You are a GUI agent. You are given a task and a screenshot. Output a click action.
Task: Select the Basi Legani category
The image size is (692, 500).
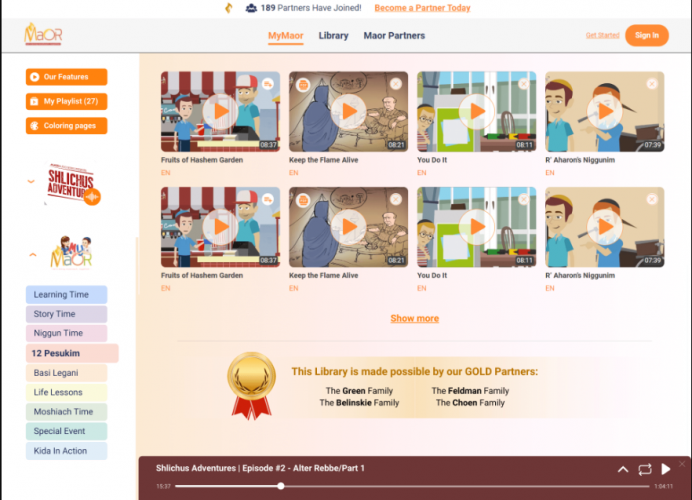67,373
